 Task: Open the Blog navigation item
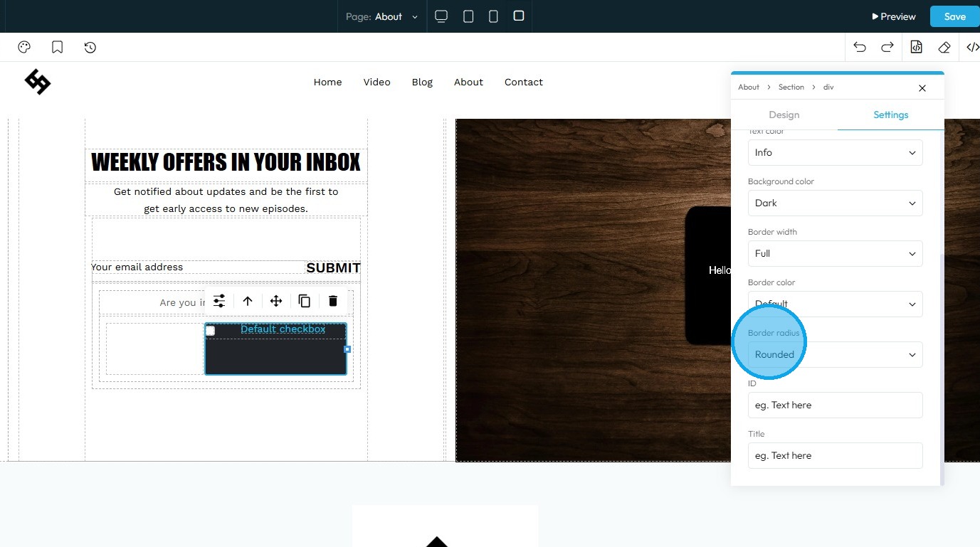(x=422, y=82)
